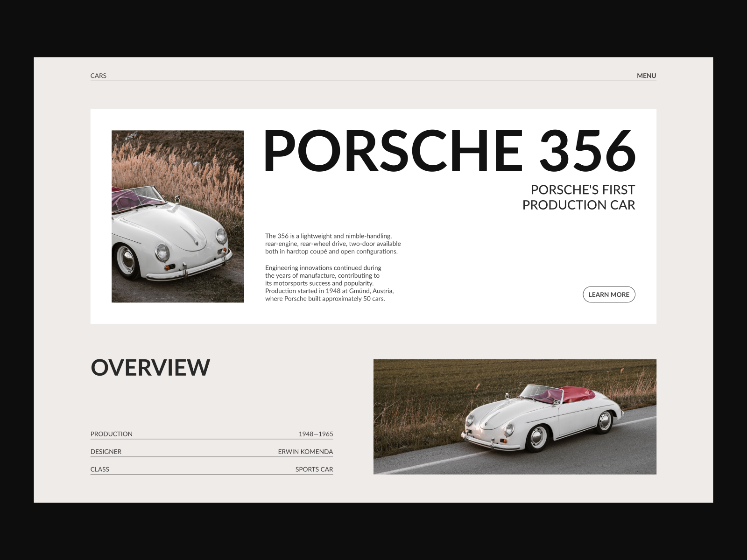Select the 1948—1965 production value
Image resolution: width=747 pixels, height=560 pixels.
pyautogui.click(x=316, y=434)
